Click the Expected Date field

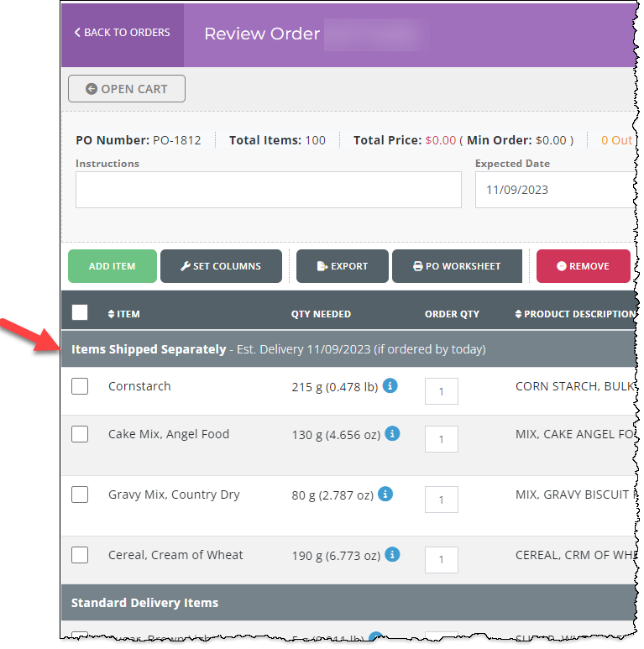[555, 190]
